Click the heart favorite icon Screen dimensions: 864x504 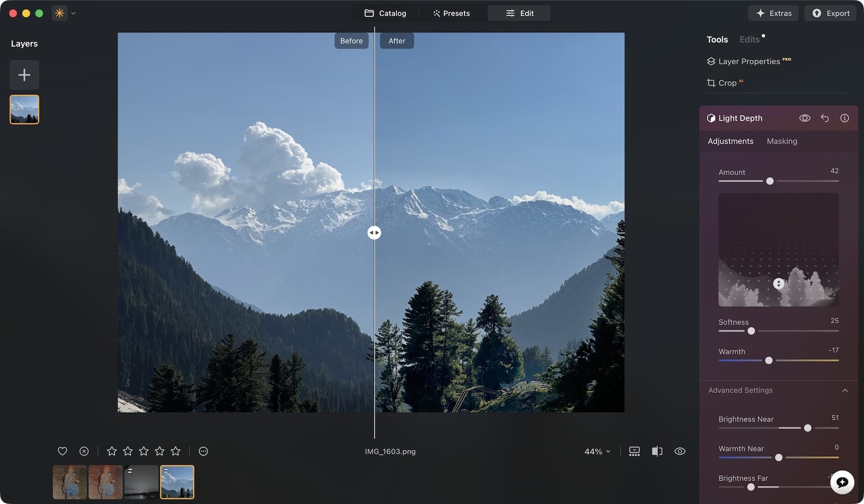(x=63, y=451)
